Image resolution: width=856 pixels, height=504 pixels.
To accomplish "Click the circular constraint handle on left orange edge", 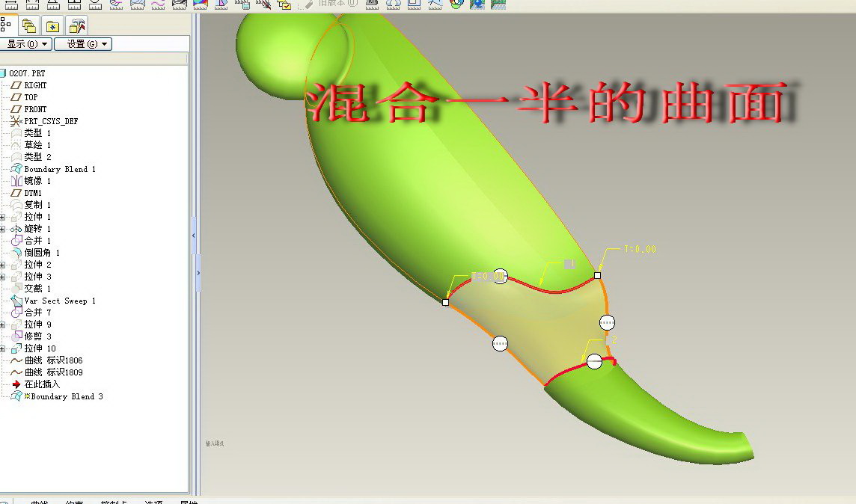I will [500, 344].
